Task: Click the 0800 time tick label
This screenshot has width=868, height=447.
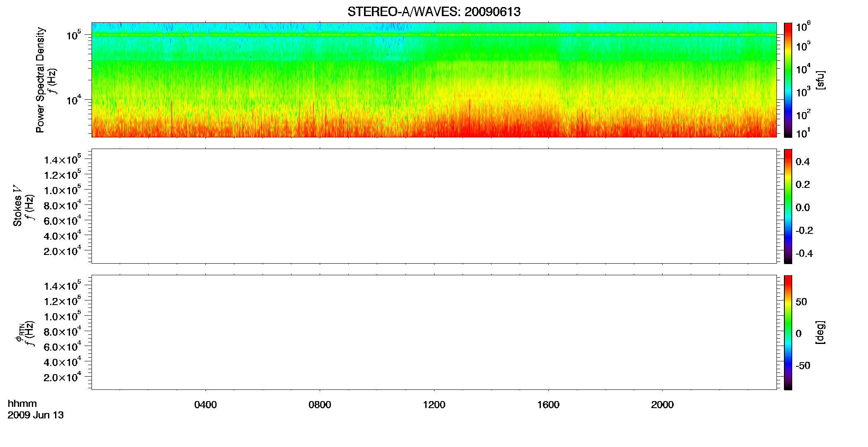Action: pos(320,405)
